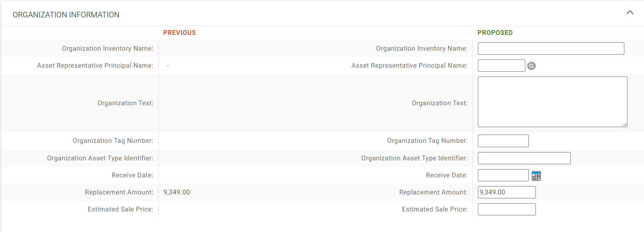The width and height of the screenshot is (644, 232).
Task: Click the proposed Replacement Amount field showing 9,349.00
Action: (507, 192)
